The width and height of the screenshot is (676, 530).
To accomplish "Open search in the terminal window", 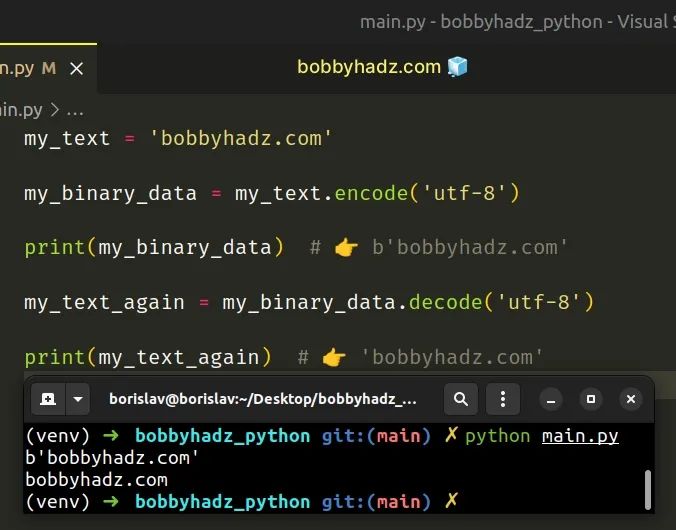I will (x=461, y=399).
